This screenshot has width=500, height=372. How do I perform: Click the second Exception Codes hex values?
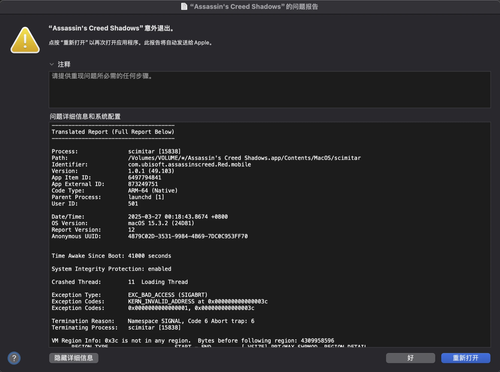pyautogui.click(x=191, y=308)
